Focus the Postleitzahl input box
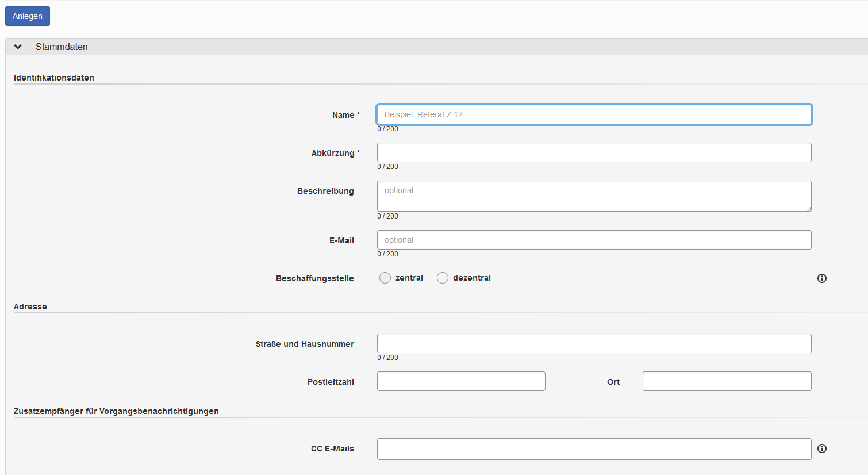This screenshot has height=475, width=868. [461, 381]
